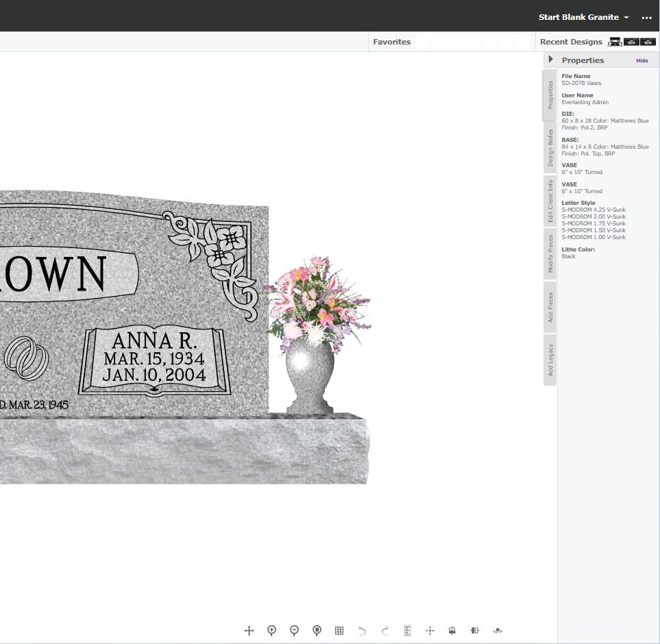The image size is (660, 644).
Task: Click the zoom out magnifier icon
Action: (294, 630)
